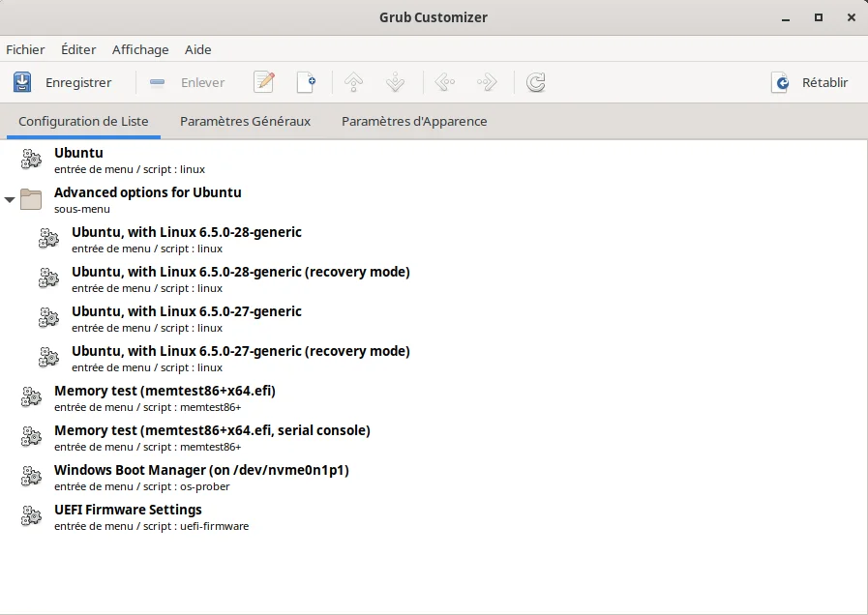Click the reload refresh icon

[536, 82]
